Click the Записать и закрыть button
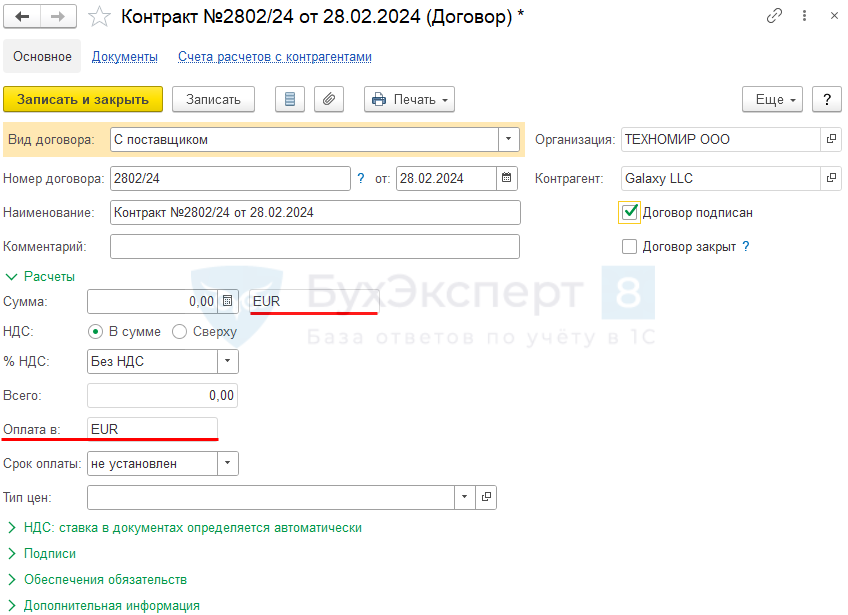The width and height of the screenshot is (848, 615). pos(83,99)
